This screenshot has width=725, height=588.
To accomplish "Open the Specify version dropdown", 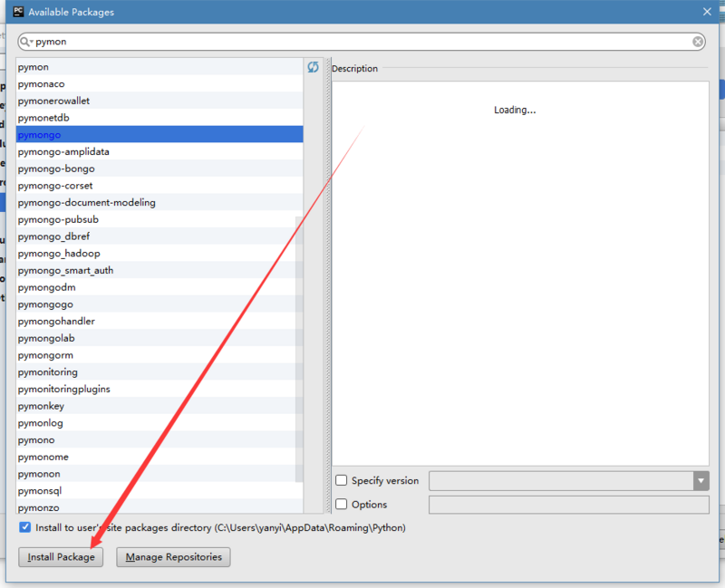I will tap(701, 481).
